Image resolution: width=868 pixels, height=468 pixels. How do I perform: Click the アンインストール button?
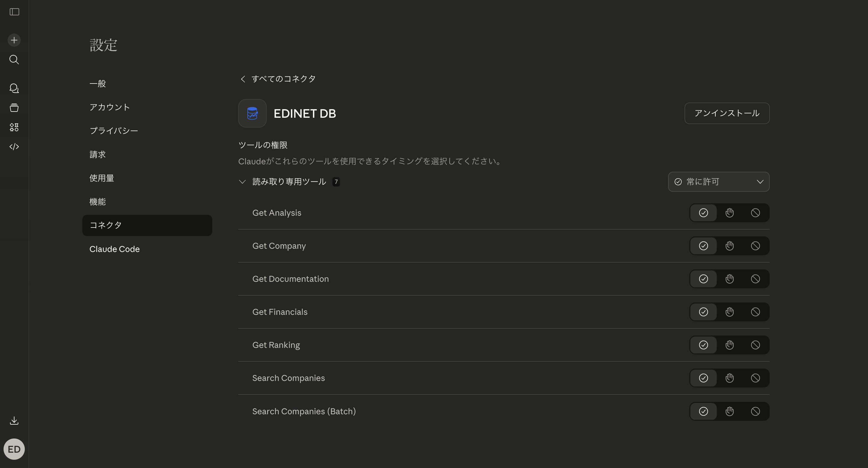tap(727, 114)
